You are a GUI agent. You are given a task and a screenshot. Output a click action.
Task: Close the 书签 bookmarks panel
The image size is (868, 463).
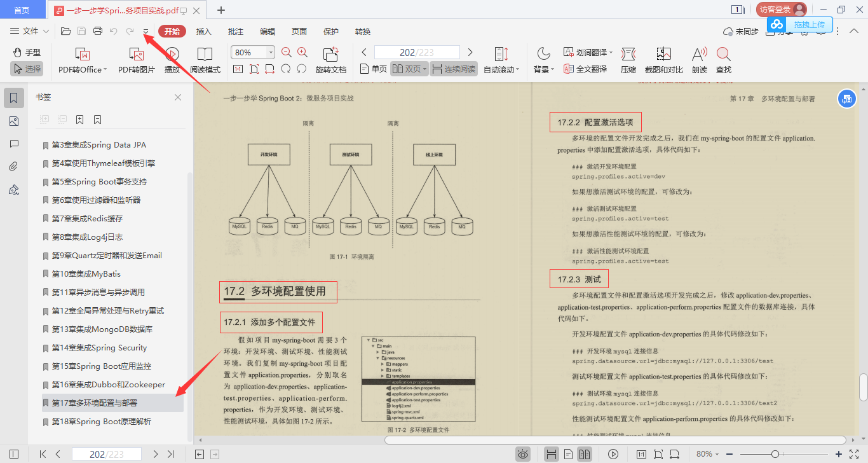pyautogui.click(x=178, y=97)
